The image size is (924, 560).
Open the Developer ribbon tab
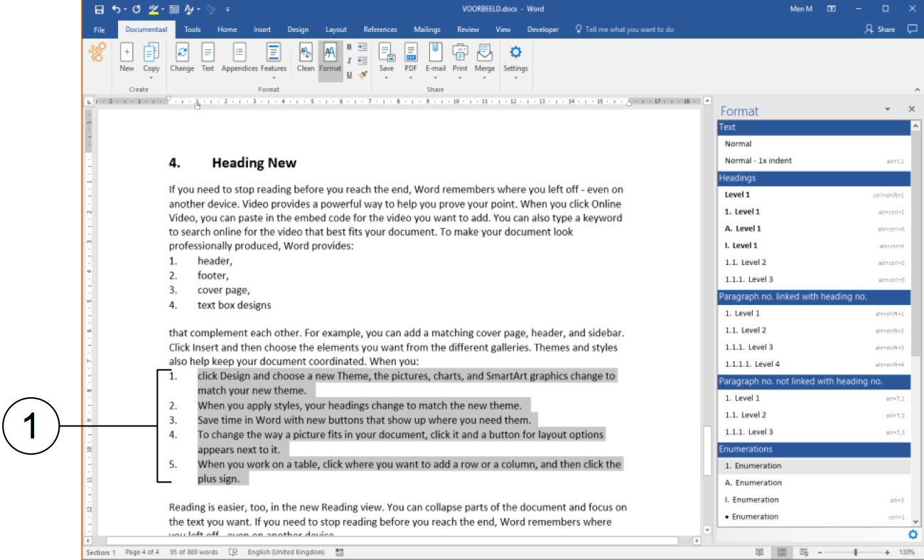[x=543, y=29]
